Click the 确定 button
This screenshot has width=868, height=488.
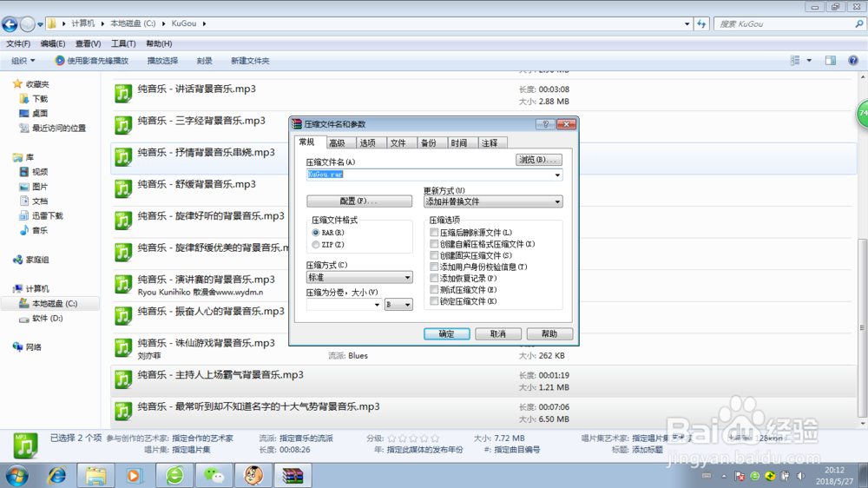447,334
